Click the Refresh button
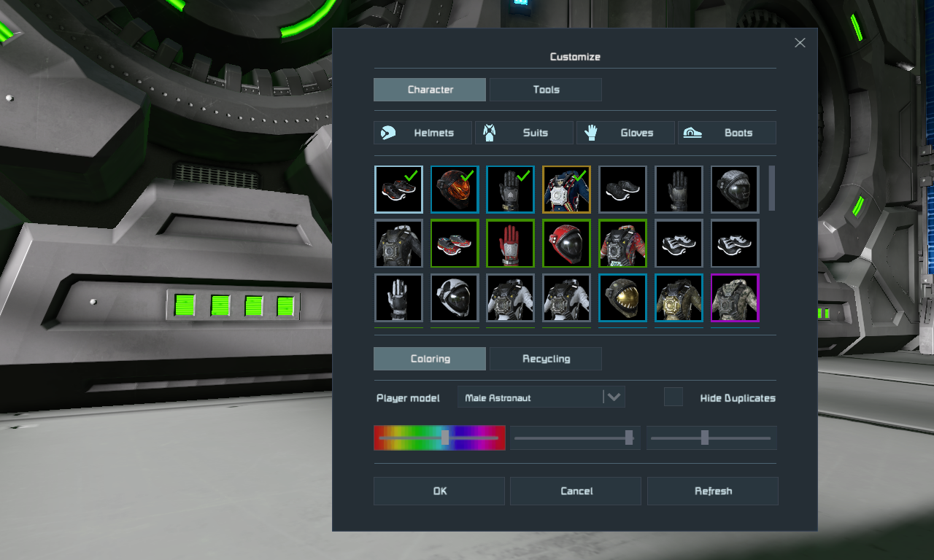The image size is (934, 560). pos(712,491)
